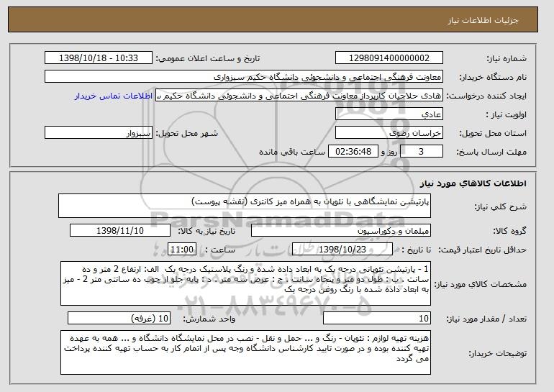Select the تاریخ نیاز به کالا field 1398/11/10

point(120,231)
